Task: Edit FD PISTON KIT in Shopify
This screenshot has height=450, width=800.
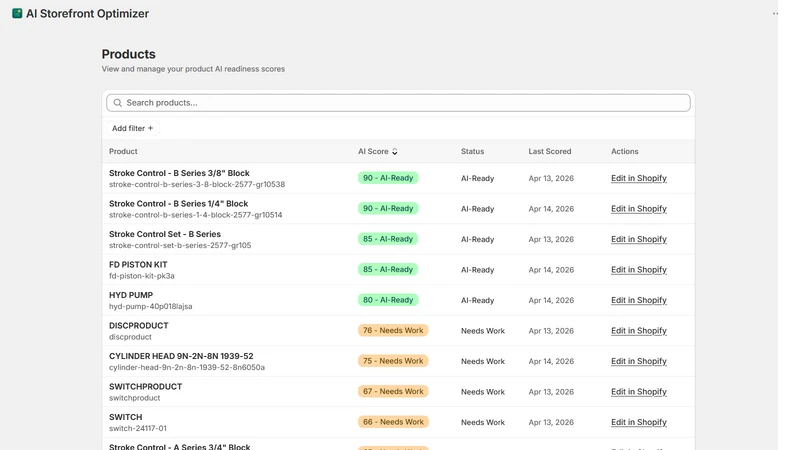Action: click(639, 269)
